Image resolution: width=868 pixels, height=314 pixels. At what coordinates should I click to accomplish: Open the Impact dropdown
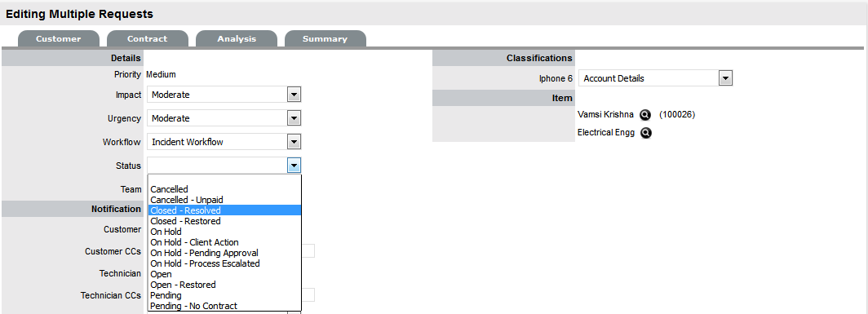click(x=294, y=95)
